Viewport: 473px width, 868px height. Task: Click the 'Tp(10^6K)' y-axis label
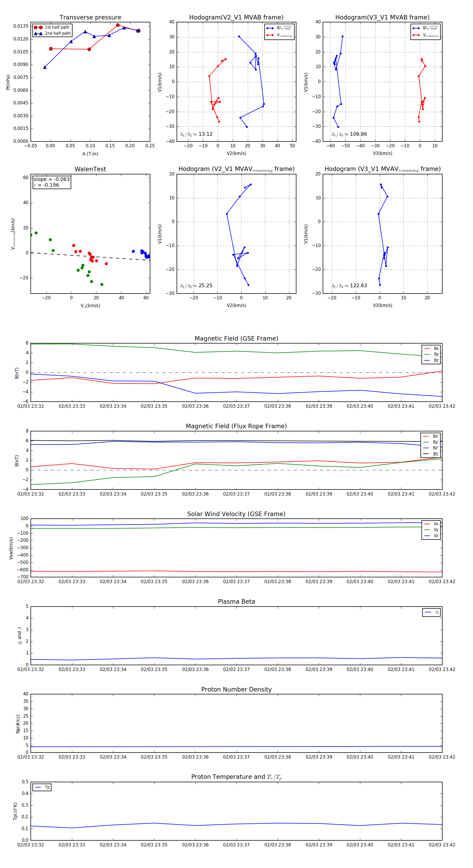[15, 811]
